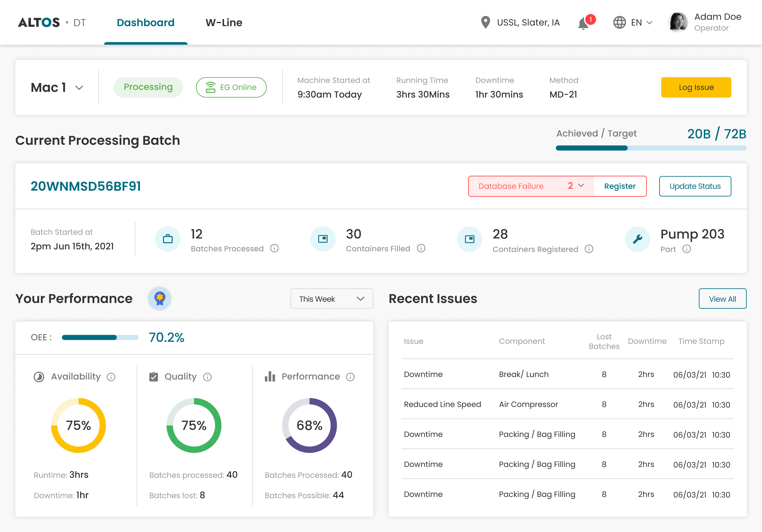Switch to the W-Line tab
The height and width of the screenshot is (532, 762).
click(x=224, y=22)
